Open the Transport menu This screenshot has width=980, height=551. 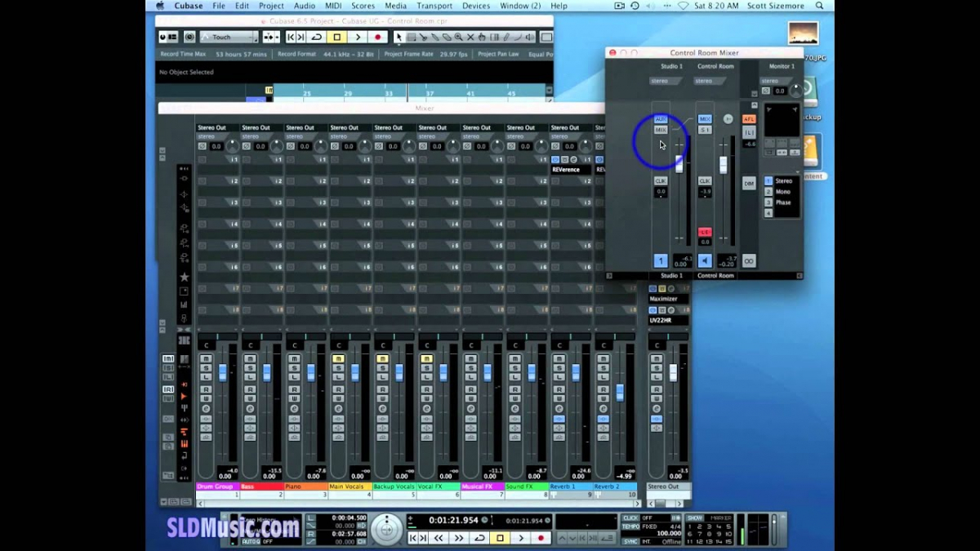coord(434,6)
